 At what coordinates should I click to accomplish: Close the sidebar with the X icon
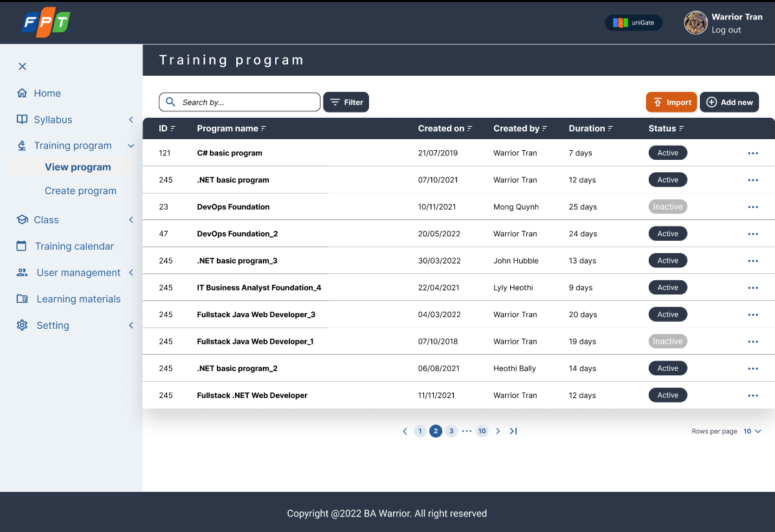22,66
